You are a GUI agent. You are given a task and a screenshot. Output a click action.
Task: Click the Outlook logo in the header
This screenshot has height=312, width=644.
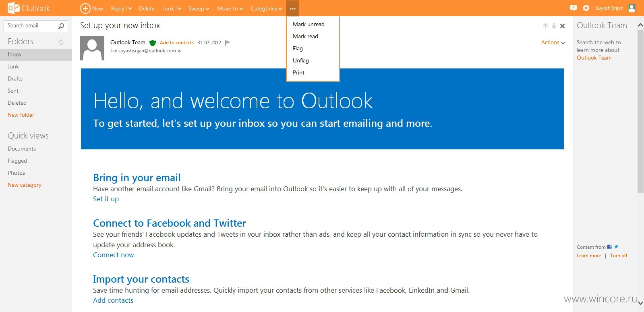pos(29,8)
